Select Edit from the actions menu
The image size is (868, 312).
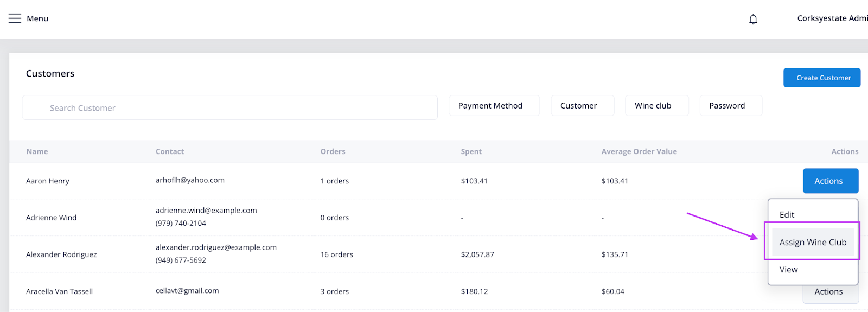(x=787, y=215)
